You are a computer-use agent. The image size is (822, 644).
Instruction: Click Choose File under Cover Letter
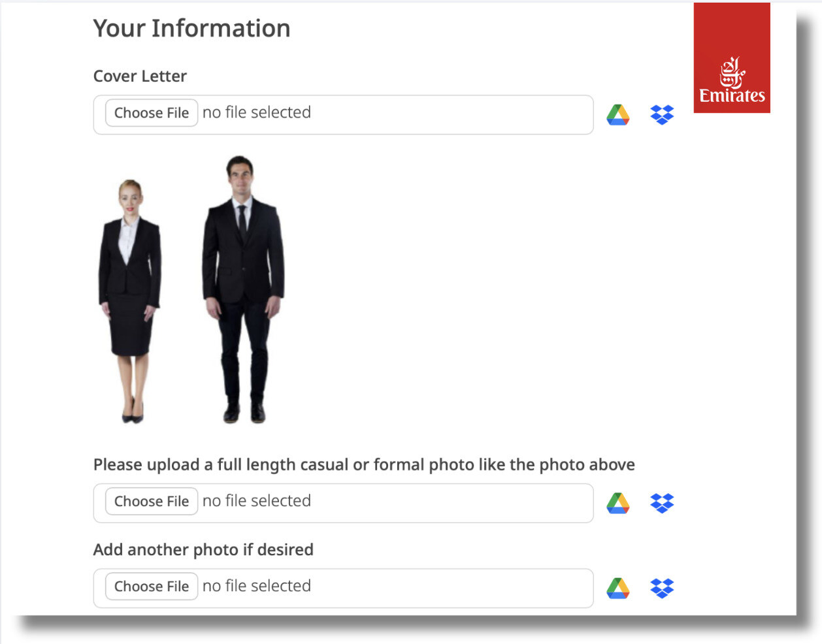pyautogui.click(x=152, y=113)
